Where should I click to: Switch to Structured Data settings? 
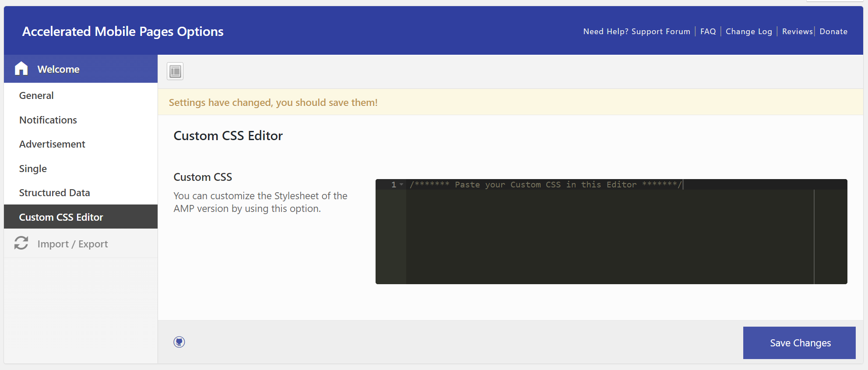point(81,193)
